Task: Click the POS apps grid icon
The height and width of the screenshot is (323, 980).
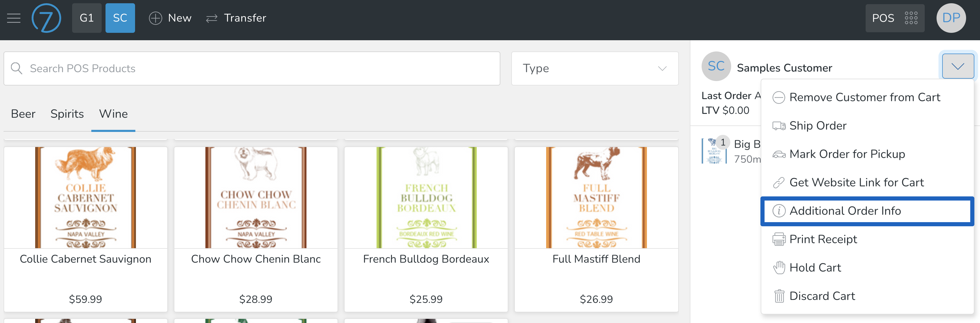Action: pyautogui.click(x=911, y=18)
